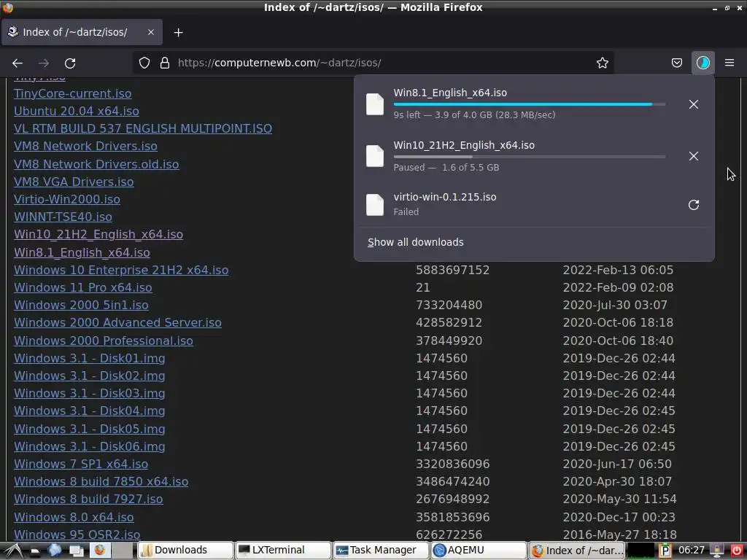Close the Index of /~dartz/isos/ tab
The image size is (747, 560).
click(x=150, y=32)
